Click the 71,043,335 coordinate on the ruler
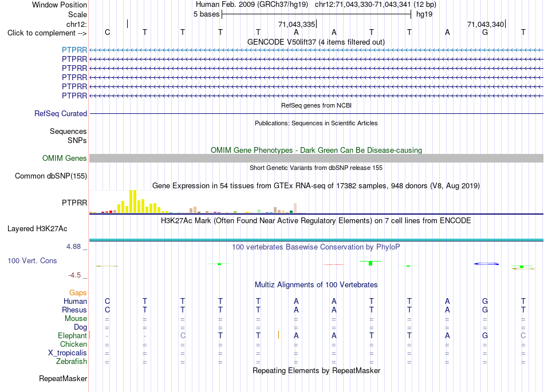Image resolution: width=544 pixels, height=392 pixels. [x=297, y=24]
